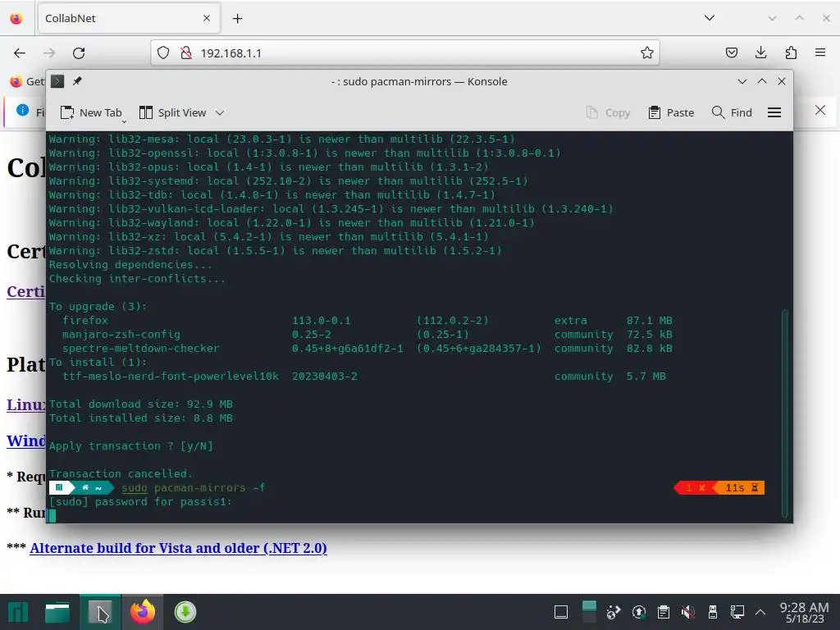Switch to Firefox in the taskbar

pos(143,612)
